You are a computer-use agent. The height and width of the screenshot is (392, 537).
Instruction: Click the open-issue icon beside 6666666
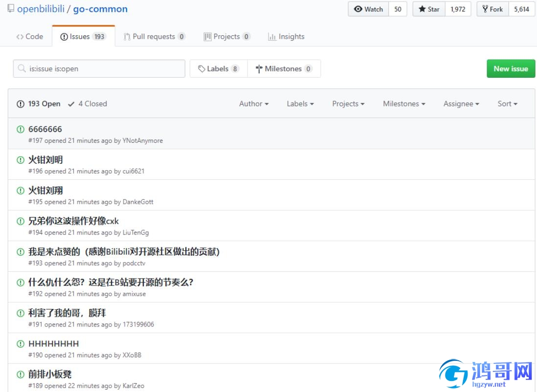[21, 129]
